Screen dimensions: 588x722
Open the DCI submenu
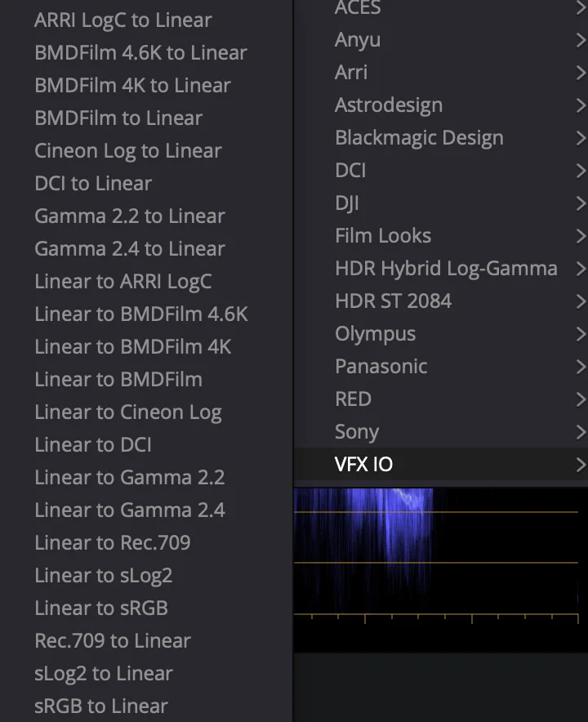[441, 171]
